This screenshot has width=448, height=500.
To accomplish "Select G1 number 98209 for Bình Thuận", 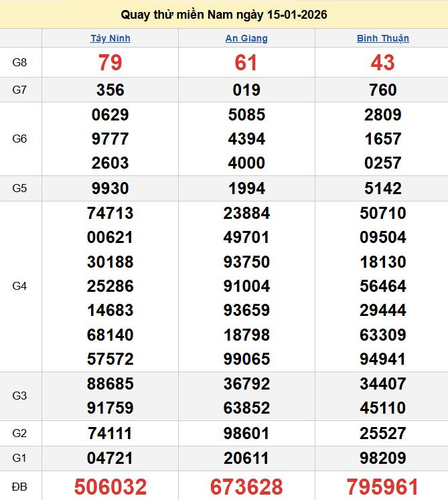I will tap(382, 459).
